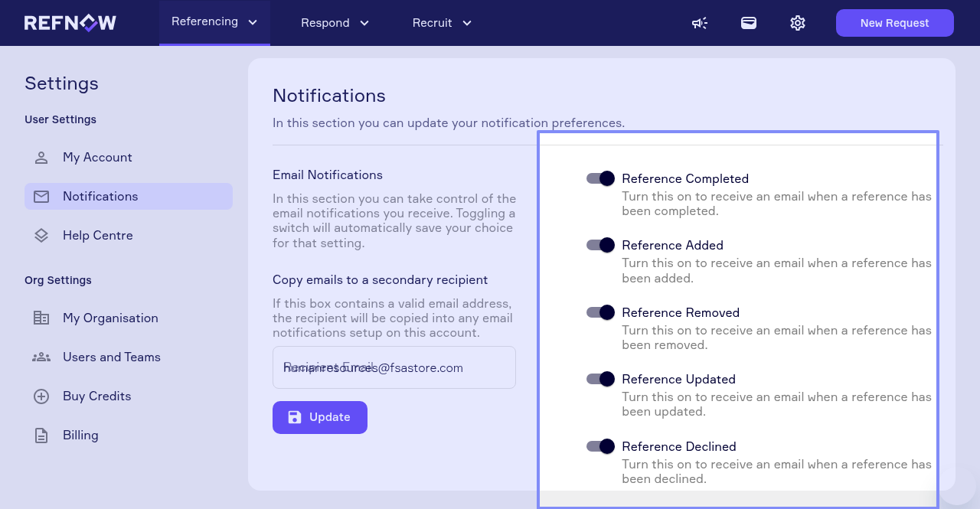Open settings via the gear icon

point(798,23)
